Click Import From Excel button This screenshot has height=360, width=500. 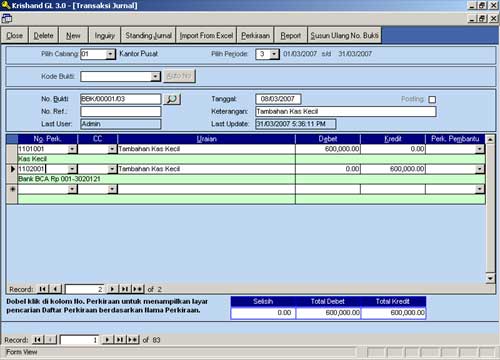tap(206, 35)
